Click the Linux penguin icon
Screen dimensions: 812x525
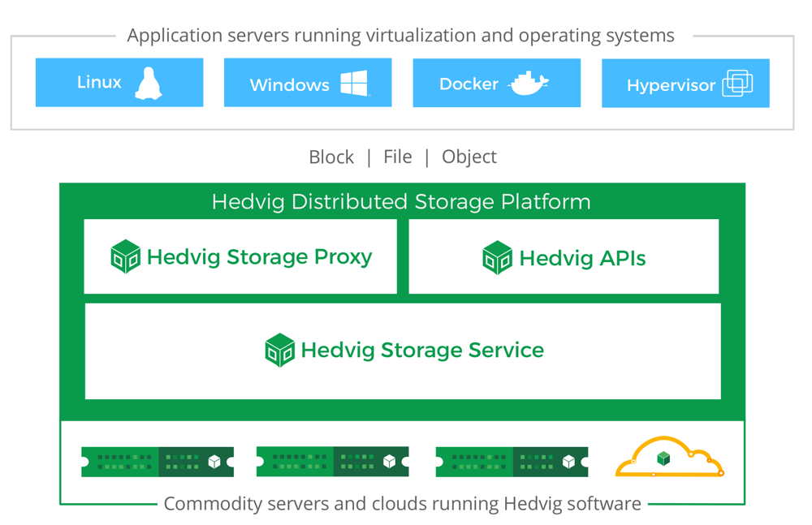point(149,84)
